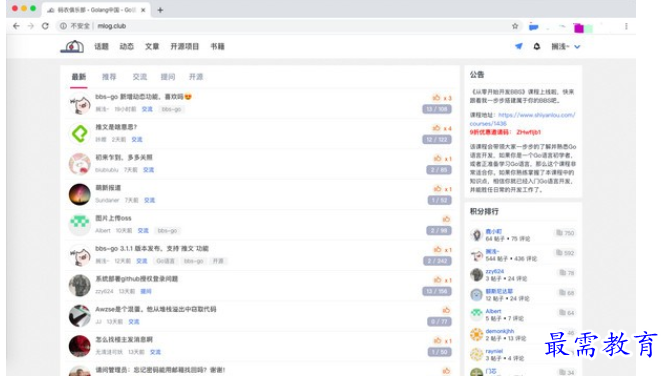
Task: Click the browser tab close button
Action: pos(143,10)
